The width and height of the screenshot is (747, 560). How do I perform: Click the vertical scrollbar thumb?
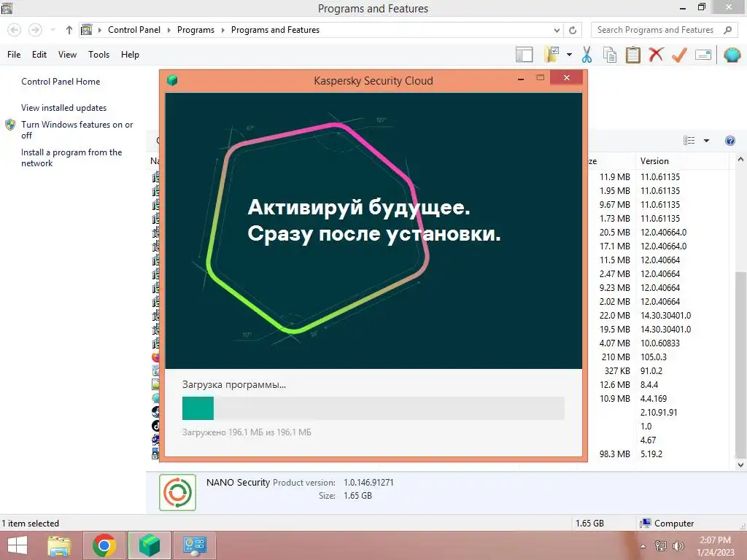(740, 365)
